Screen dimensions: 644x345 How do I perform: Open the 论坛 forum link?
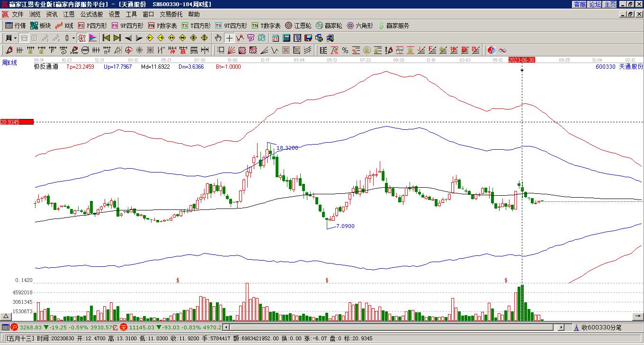pos(595,4)
